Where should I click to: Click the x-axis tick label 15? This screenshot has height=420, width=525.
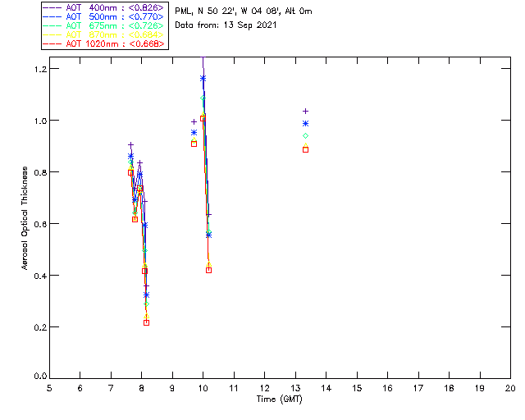point(357,388)
